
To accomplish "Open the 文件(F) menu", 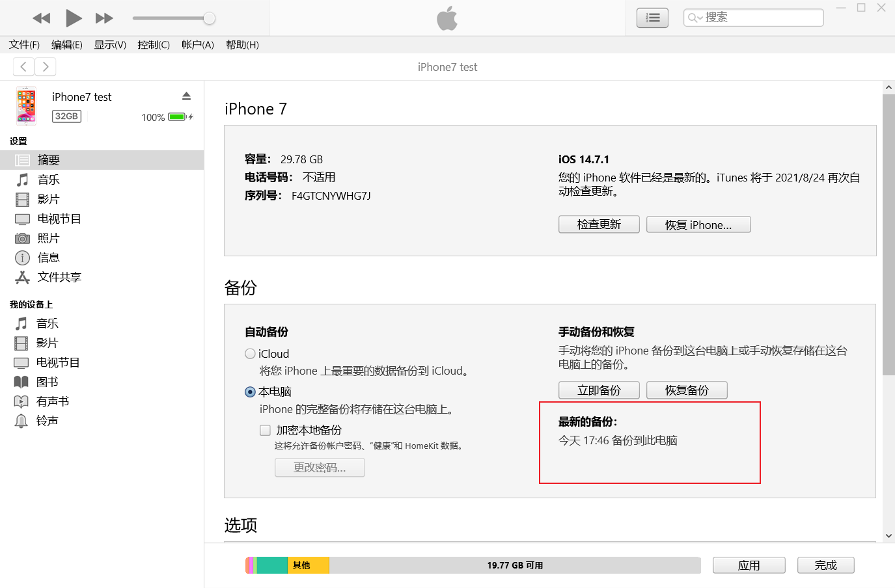I will coord(24,45).
